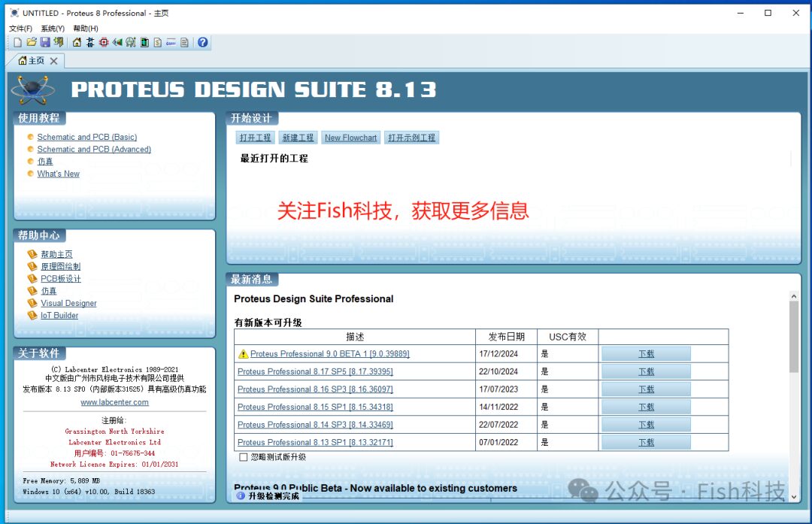Click the news panel scrollbar down arrow
Image resolution: width=812 pixels, height=524 pixels.
point(794,497)
